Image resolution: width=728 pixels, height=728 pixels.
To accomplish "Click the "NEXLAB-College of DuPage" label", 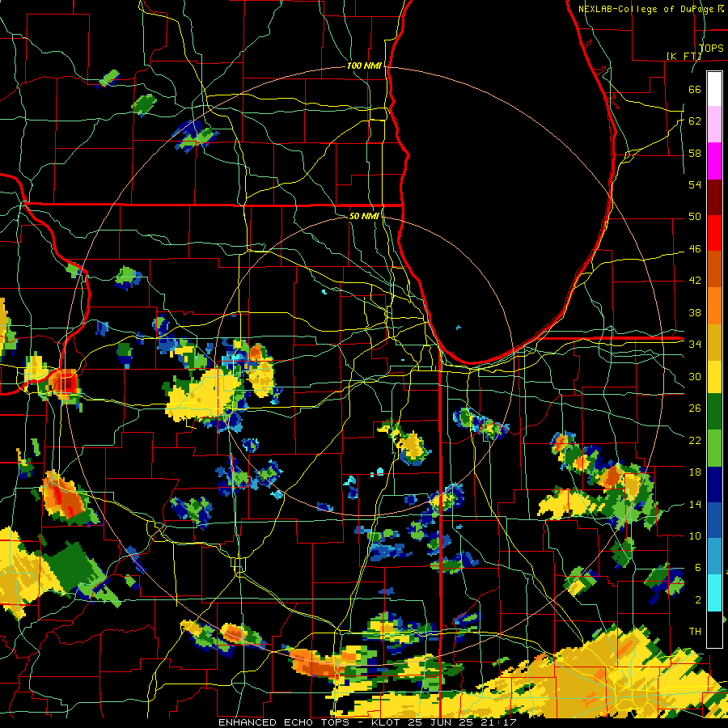I will [645, 9].
